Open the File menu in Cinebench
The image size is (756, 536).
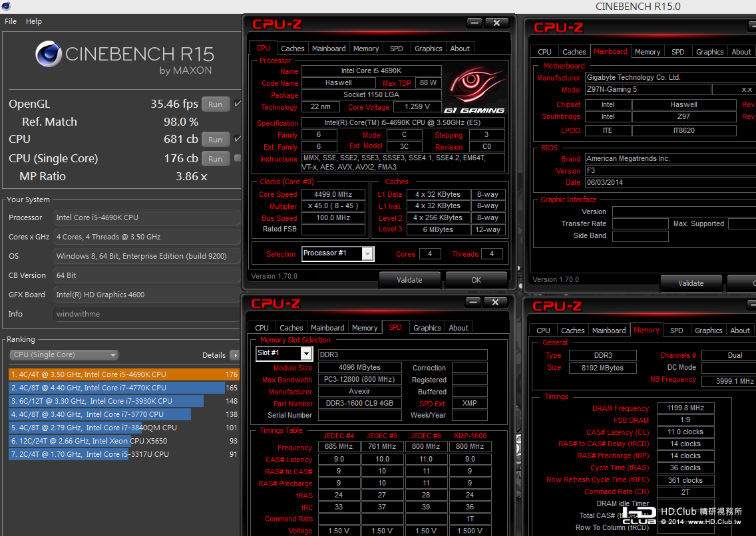pyautogui.click(x=11, y=21)
